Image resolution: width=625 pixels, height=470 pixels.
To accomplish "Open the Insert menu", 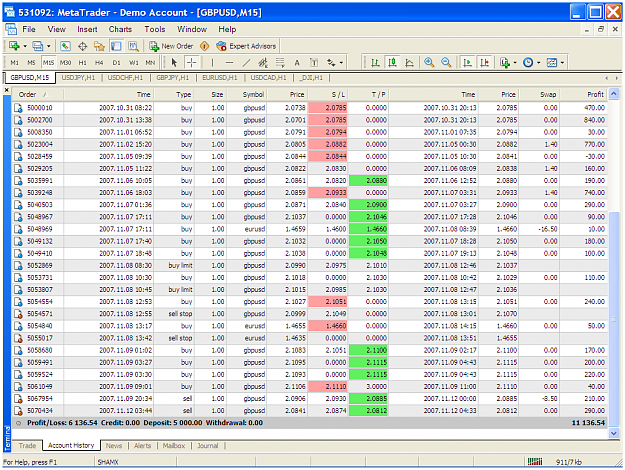I will point(87,29).
